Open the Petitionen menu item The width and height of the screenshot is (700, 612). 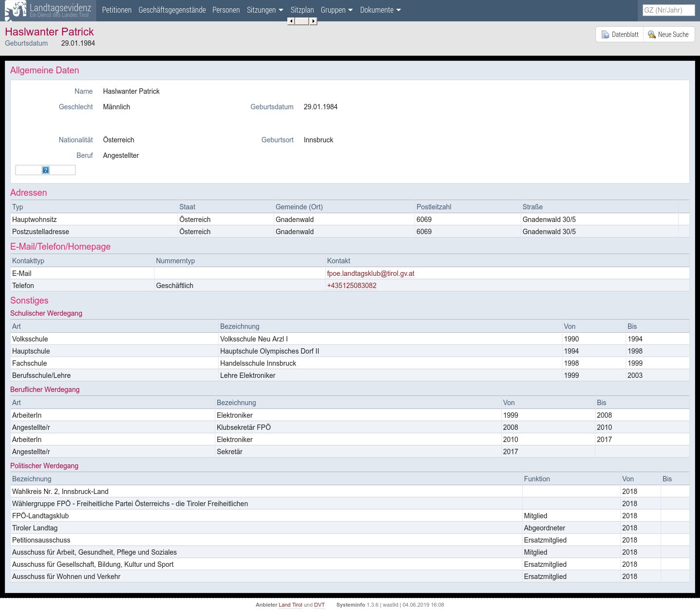[117, 10]
